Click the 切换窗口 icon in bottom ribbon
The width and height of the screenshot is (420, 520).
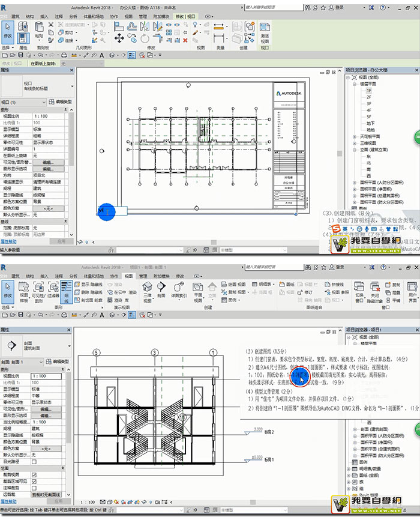359,291
